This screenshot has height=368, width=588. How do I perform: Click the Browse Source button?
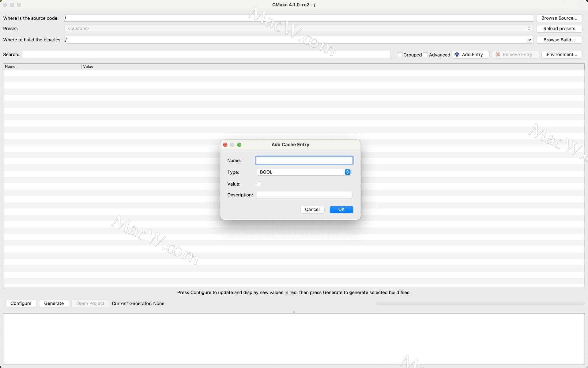pyautogui.click(x=559, y=18)
